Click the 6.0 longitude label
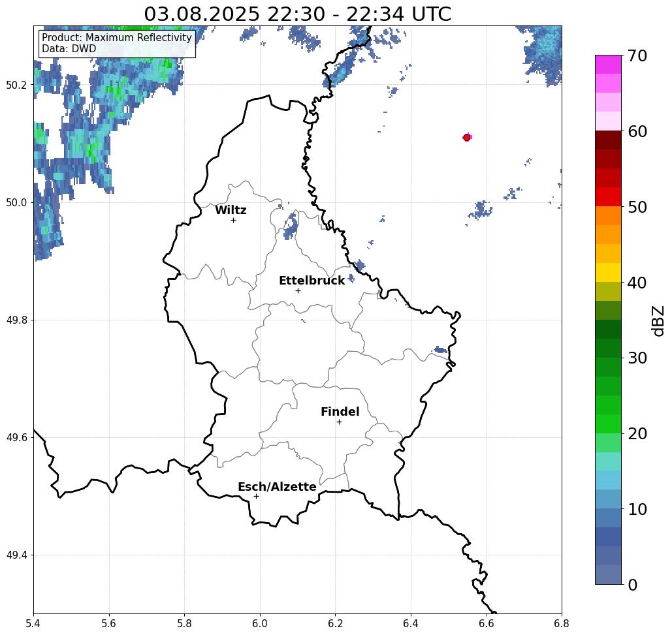This screenshot has width=672, height=635. [x=260, y=623]
